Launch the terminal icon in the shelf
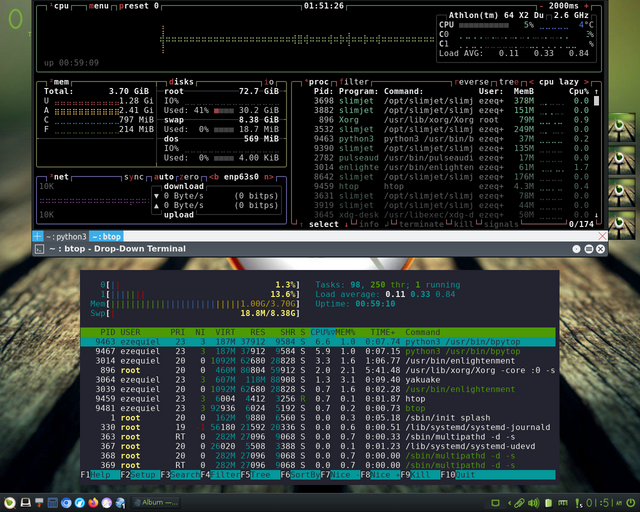640x512 pixels. (26, 503)
